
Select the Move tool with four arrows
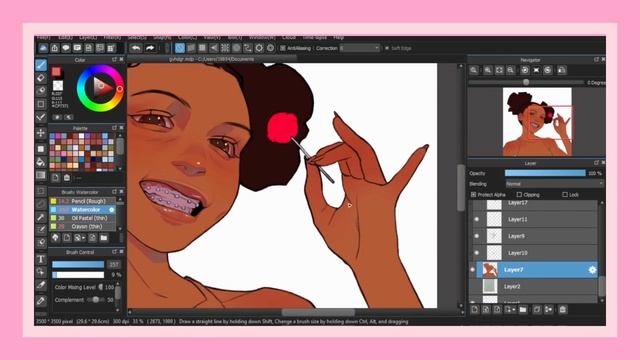point(41,133)
